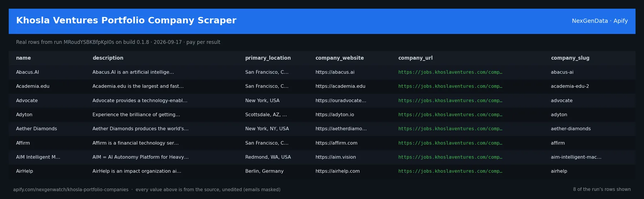
Task: Click the 8 of the run's rows shown text
Action: tap(602, 189)
